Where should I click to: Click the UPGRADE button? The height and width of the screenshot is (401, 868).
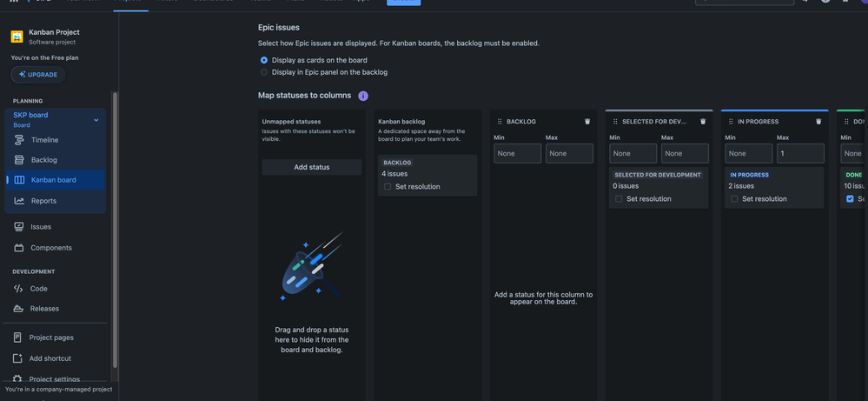pos(37,74)
